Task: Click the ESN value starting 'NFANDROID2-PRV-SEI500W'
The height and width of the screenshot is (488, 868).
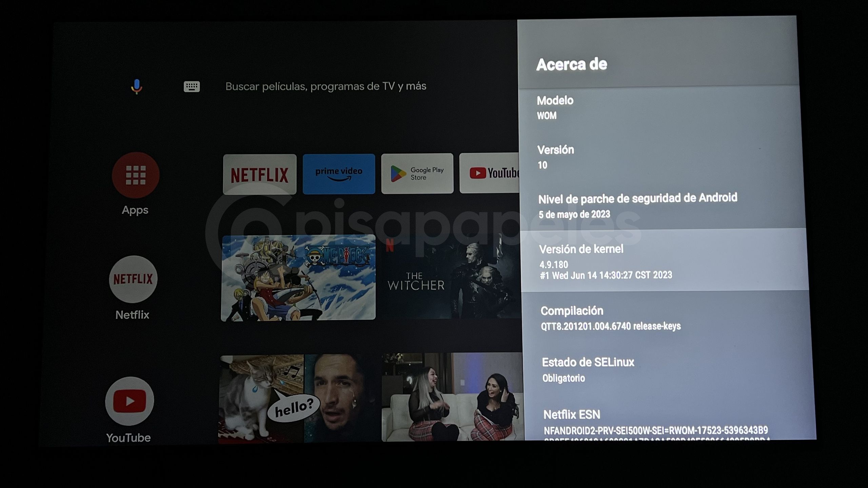Action: tap(656, 430)
